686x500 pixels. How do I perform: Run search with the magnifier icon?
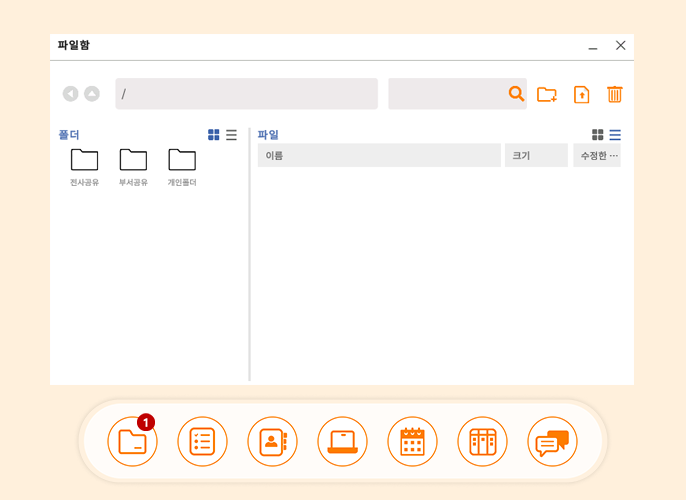(516, 94)
